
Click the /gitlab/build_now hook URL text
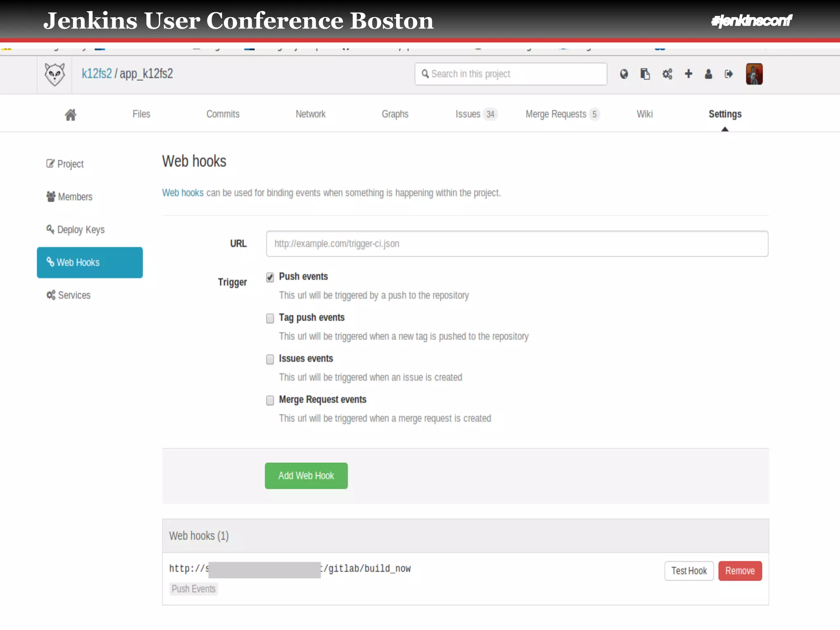point(367,569)
